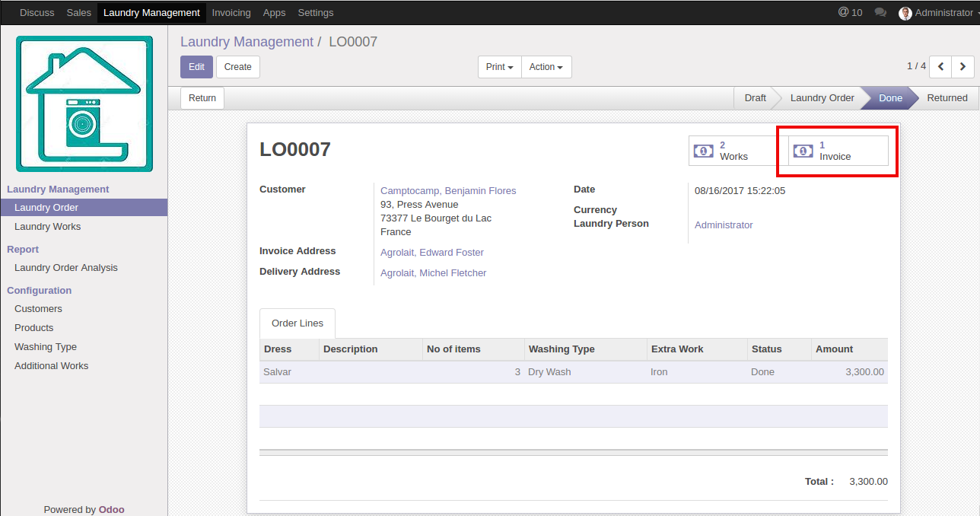Open the Administrator laundry person link
Screen dimensions: 980x516
(x=724, y=225)
